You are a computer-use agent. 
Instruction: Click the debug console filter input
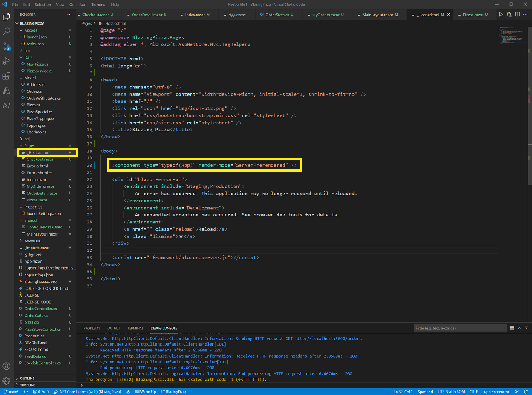pyautogui.click(x=461, y=328)
